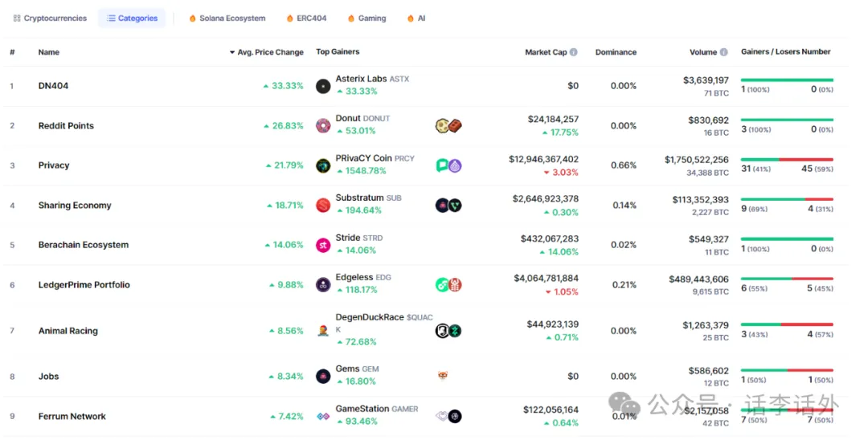Click the Dominance column header

pos(616,52)
